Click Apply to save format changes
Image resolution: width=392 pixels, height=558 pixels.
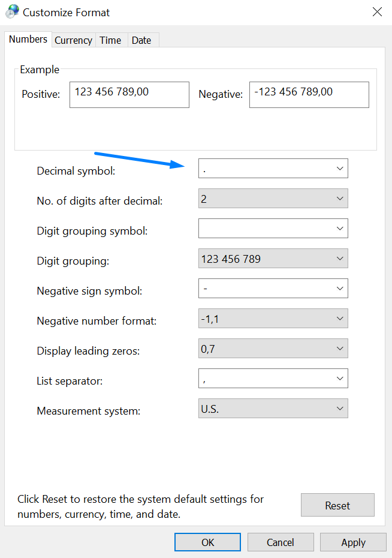pyautogui.click(x=353, y=542)
